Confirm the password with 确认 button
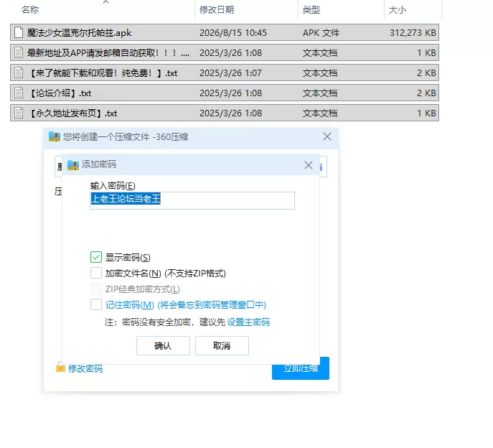 click(163, 346)
